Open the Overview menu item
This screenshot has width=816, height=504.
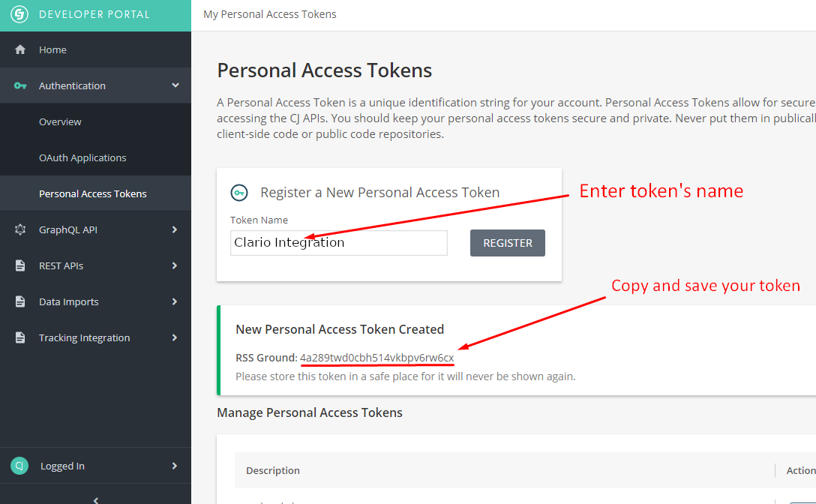point(96,121)
